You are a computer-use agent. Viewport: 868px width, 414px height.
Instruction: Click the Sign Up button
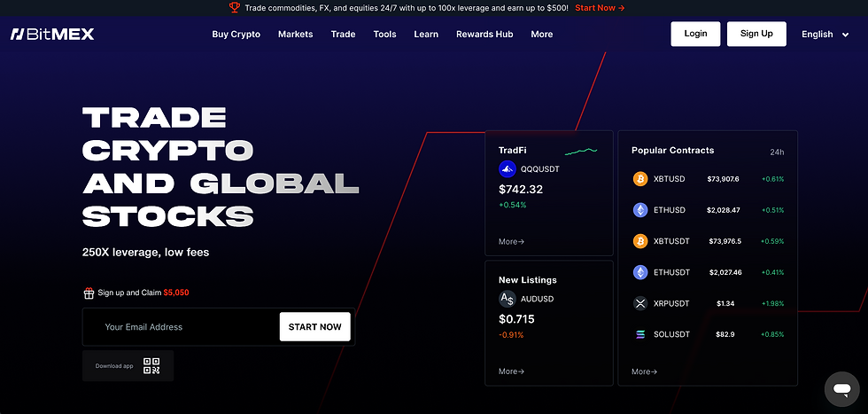[x=756, y=34]
